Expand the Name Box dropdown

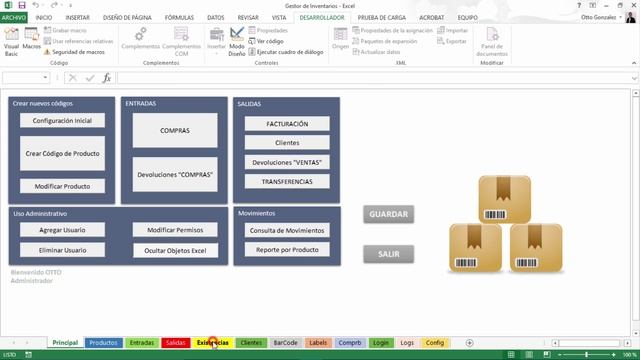click(x=45, y=78)
